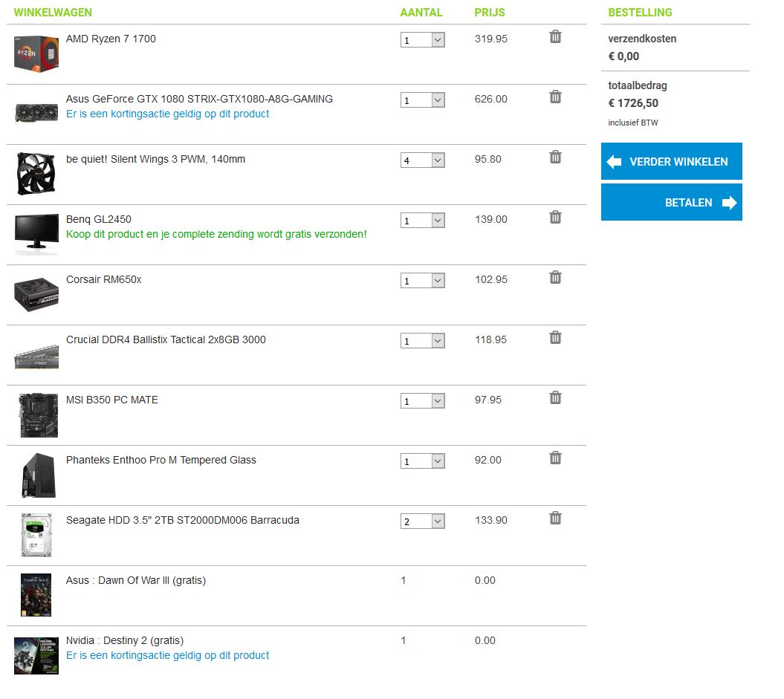This screenshot has width=784, height=699.
Task: Click the WINKELWAGEN heading
Action: [x=53, y=13]
